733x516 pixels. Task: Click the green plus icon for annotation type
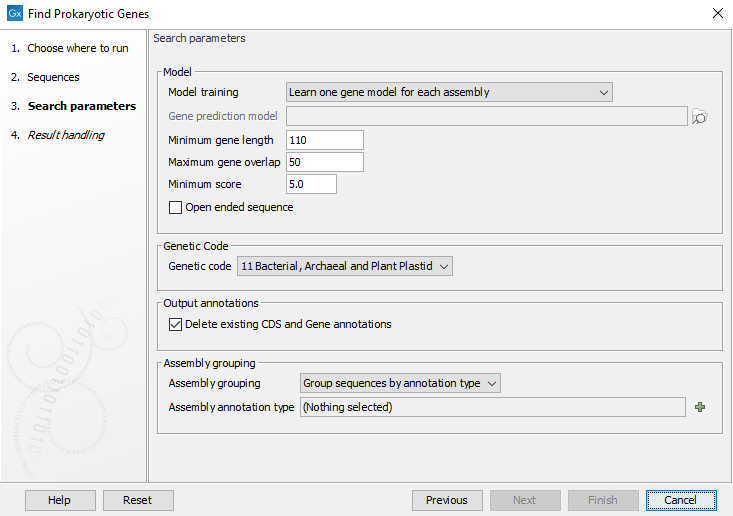point(700,407)
